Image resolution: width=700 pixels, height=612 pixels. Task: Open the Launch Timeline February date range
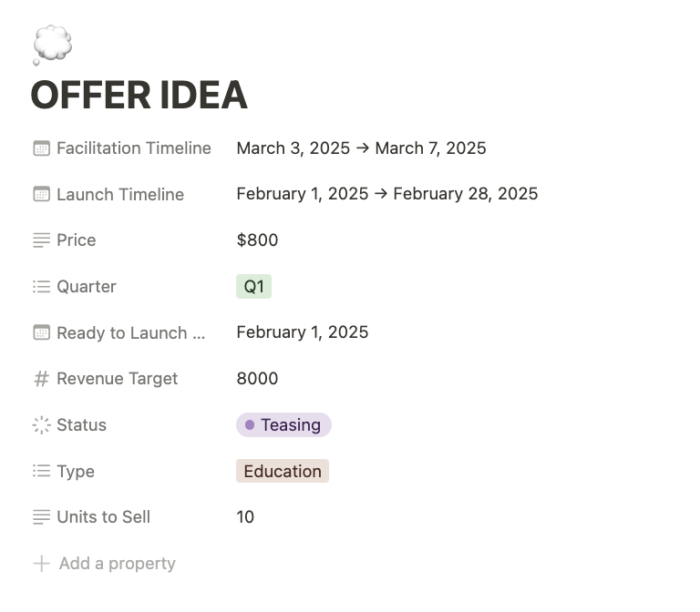[387, 194]
